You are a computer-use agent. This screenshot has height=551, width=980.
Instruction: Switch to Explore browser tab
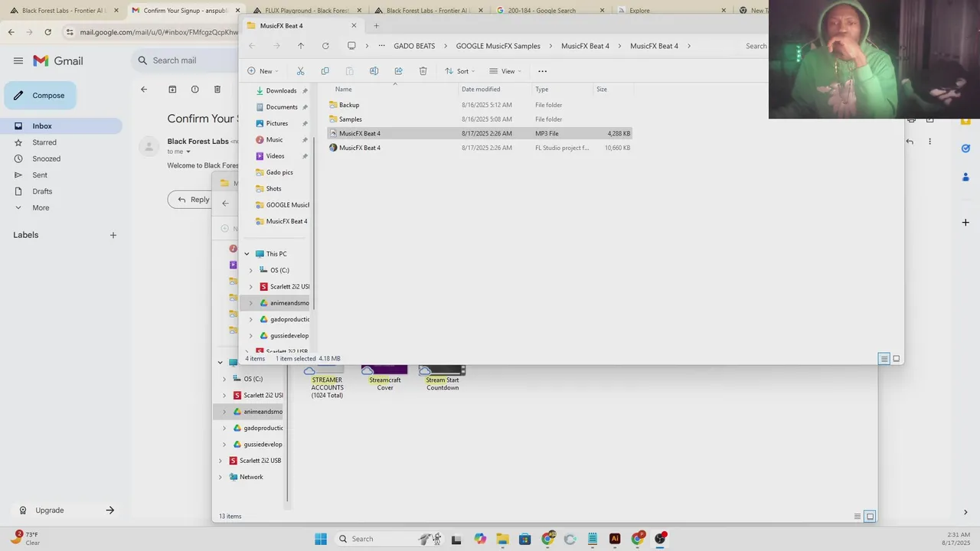click(671, 11)
